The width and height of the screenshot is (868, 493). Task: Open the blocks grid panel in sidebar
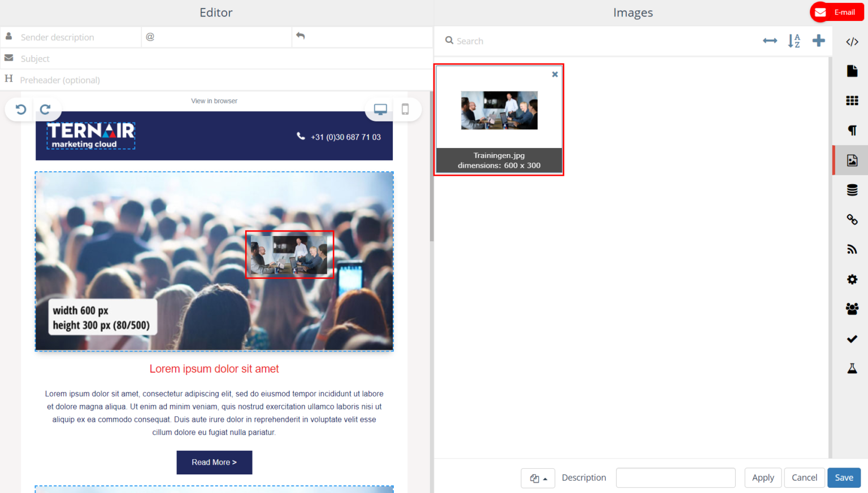tap(852, 101)
